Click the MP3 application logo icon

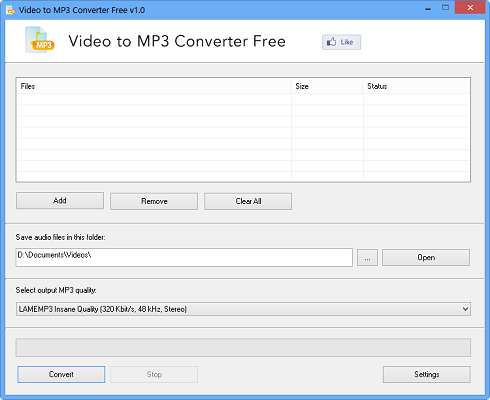coord(40,40)
